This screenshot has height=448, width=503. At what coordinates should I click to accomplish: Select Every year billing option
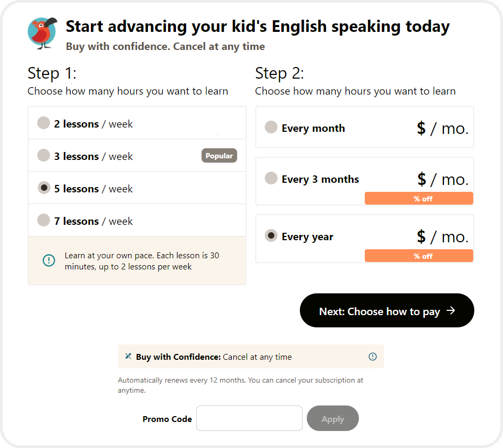pos(271,236)
